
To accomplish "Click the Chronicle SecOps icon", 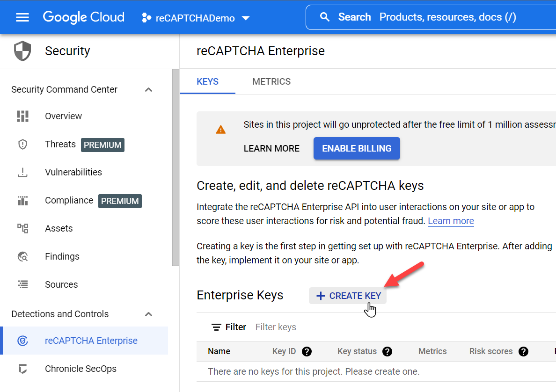I will tap(22, 369).
